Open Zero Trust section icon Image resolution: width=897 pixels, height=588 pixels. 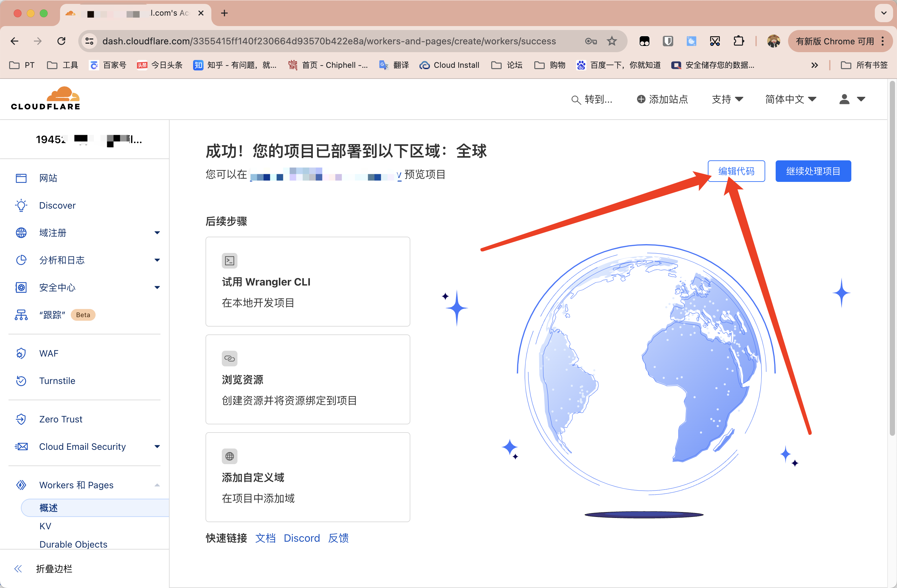tap(20, 419)
